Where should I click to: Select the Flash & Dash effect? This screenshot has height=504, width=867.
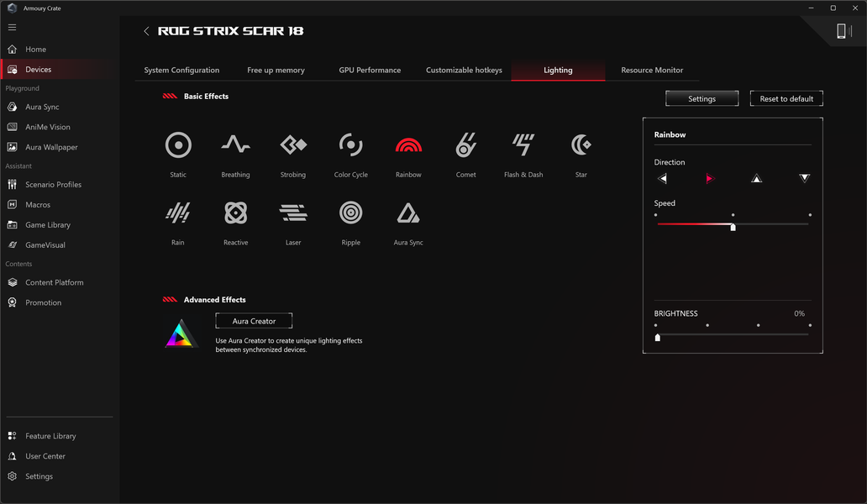[x=523, y=144]
